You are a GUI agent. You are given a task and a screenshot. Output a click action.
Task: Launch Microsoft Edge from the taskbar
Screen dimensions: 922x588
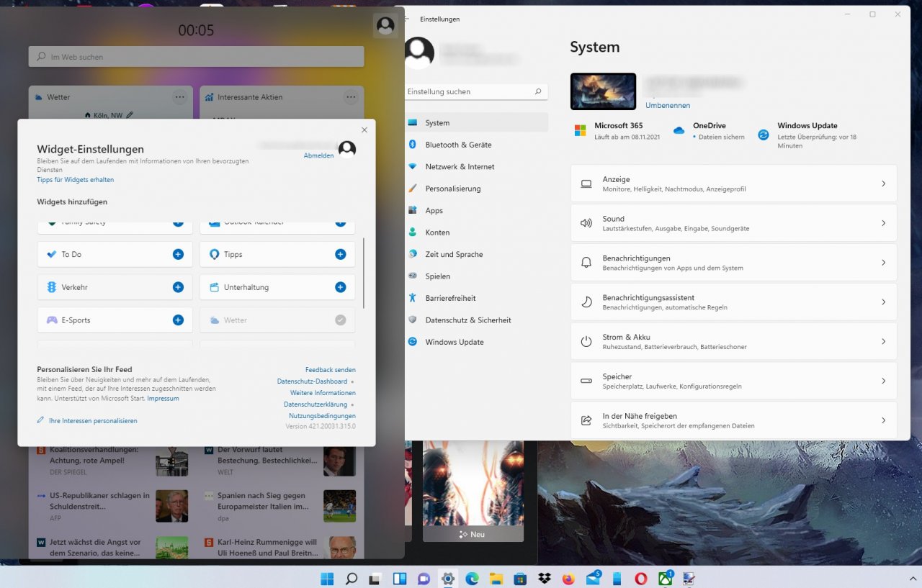472,578
